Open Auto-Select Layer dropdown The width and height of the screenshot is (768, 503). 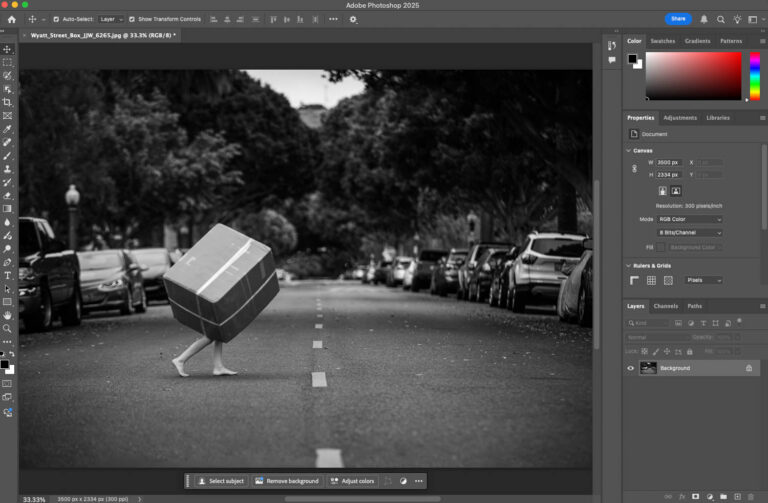(111, 19)
